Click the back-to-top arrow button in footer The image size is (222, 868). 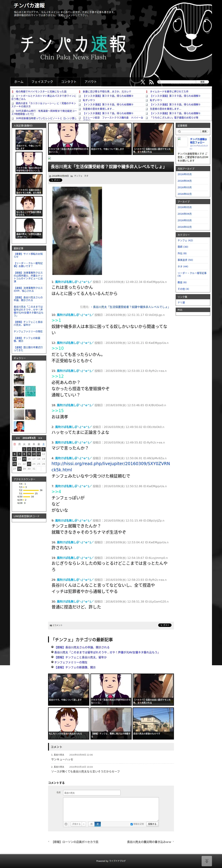click(x=206, y=861)
